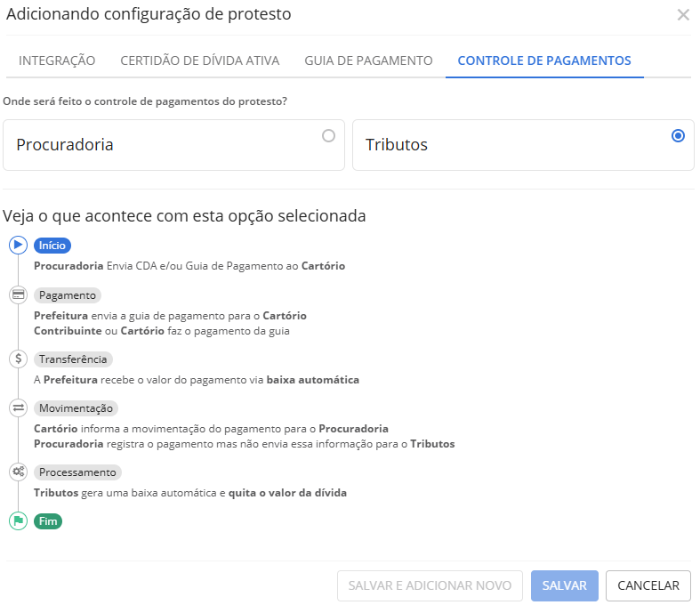Click the Movimentação step label
Screen dimensions: 700x605
76,407
